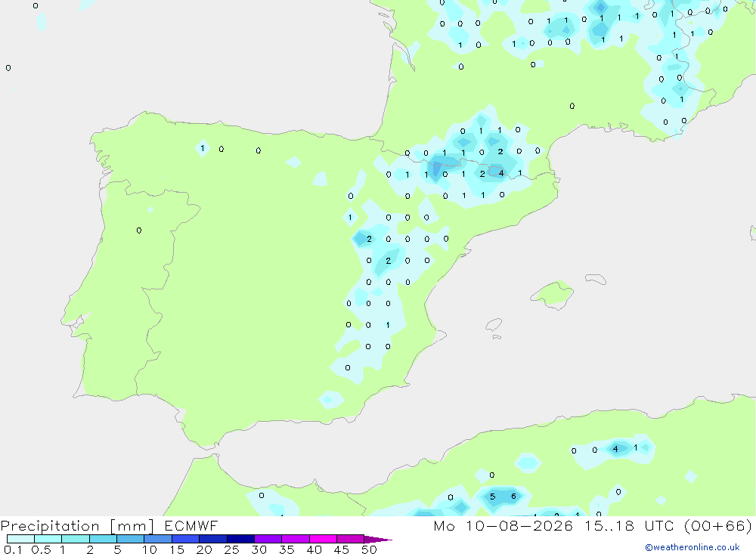Click Mallorca island on the map
756x554 pixels.
(x=553, y=294)
